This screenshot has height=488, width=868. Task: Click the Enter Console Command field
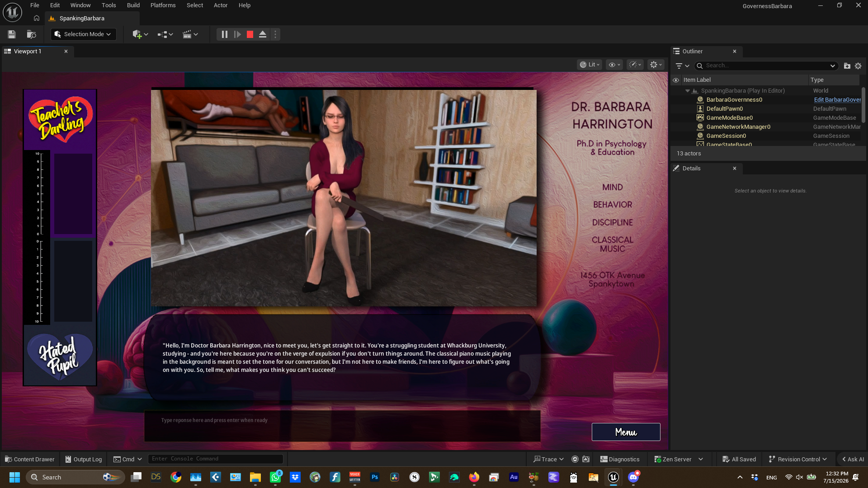(x=216, y=459)
